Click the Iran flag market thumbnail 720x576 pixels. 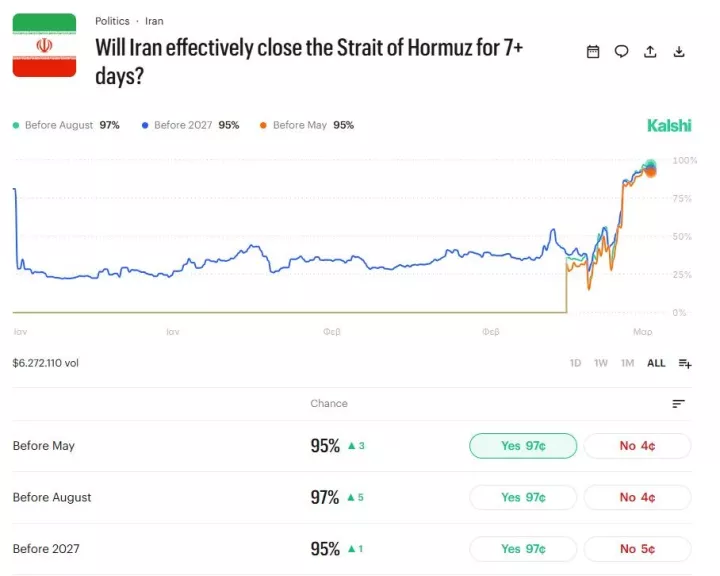click(44, 45)
